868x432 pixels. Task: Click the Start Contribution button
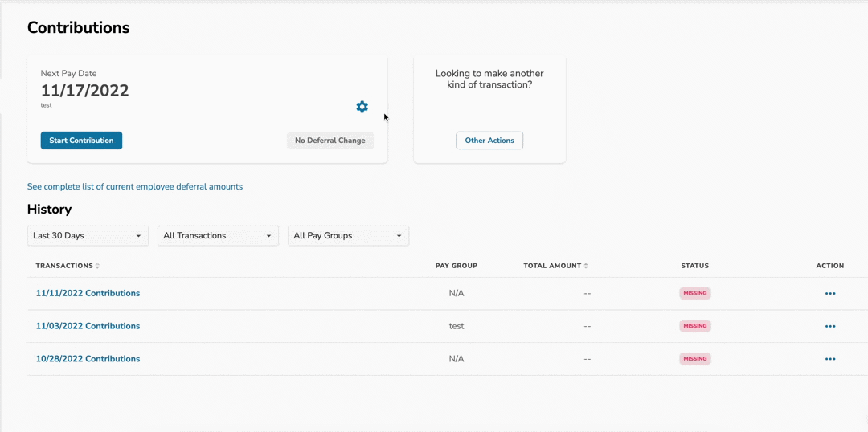coord(81,141)
